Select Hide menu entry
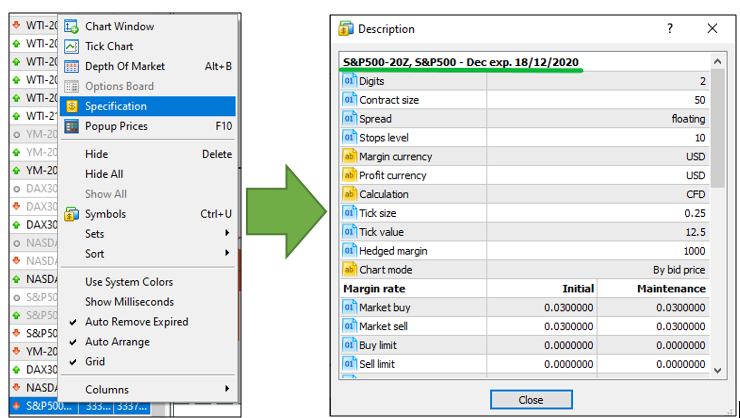Viewport: 740px width, 418px height. tap(147, 154)
